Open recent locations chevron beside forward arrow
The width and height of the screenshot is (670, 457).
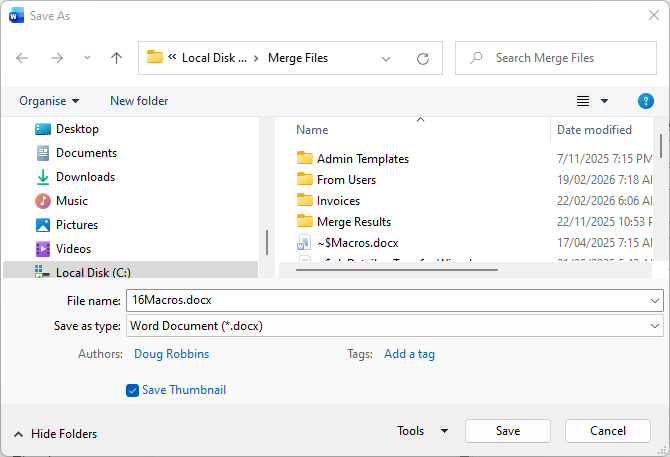[x=87, y=58]
